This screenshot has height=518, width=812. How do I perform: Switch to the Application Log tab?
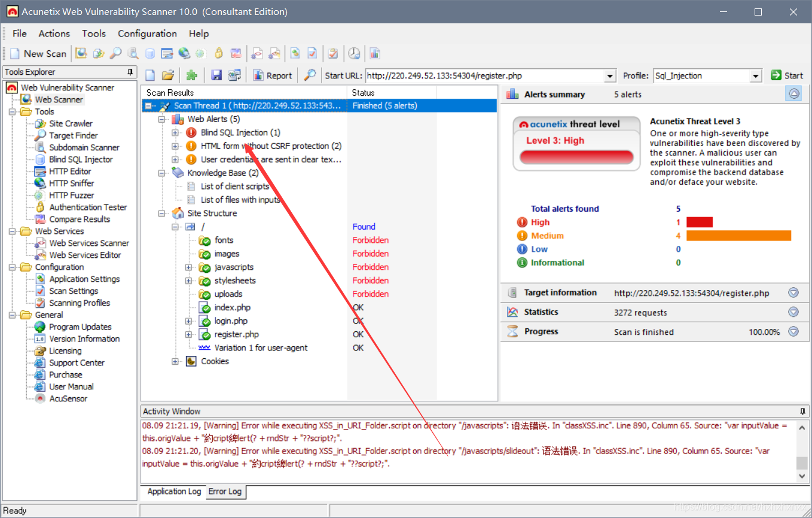[x=174, y=492]
